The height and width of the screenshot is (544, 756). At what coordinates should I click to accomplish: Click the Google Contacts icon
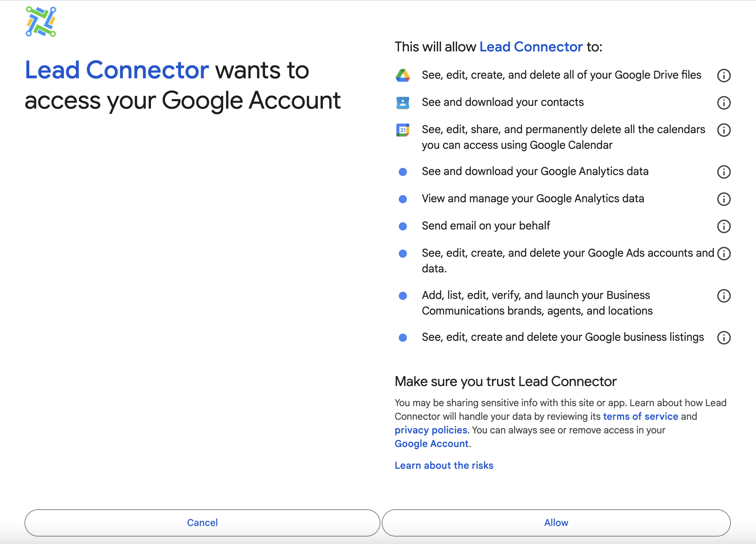[403, 102]
